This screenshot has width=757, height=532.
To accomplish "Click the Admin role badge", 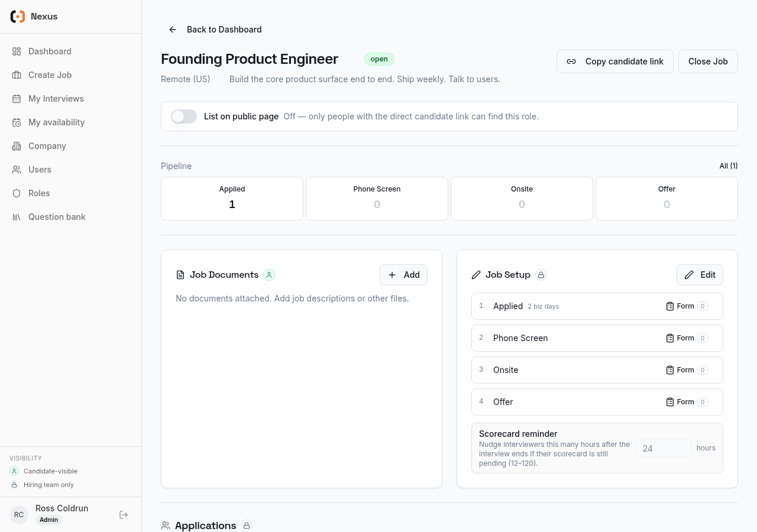I will [x=48, y=520].
